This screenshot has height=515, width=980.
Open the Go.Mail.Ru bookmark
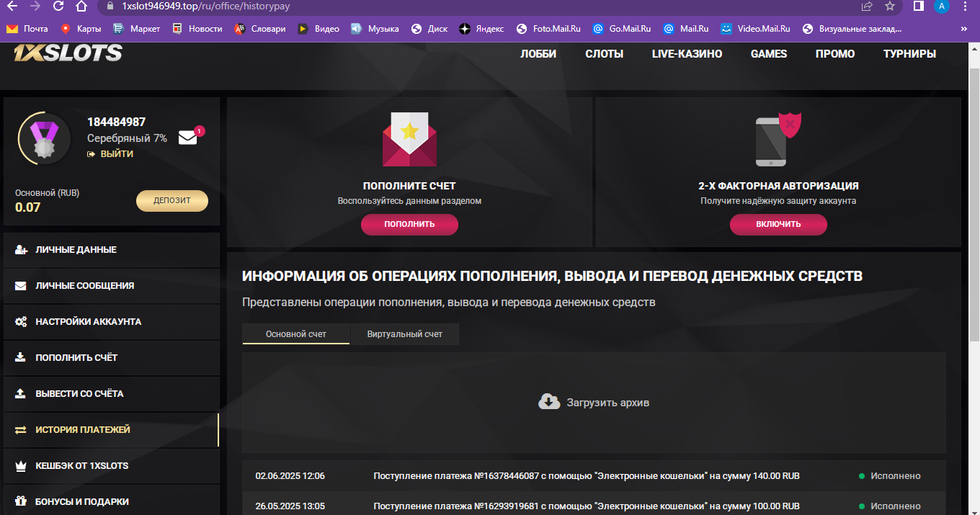click(622, 29)
